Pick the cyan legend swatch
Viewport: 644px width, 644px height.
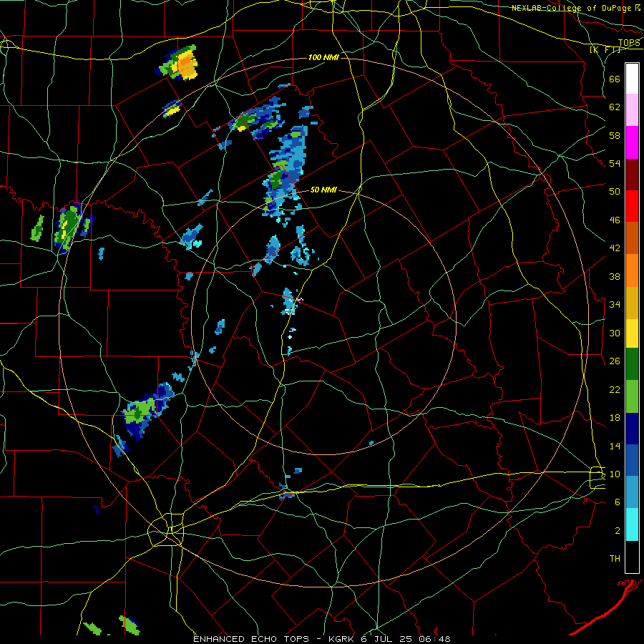click(x=632, y=525)
